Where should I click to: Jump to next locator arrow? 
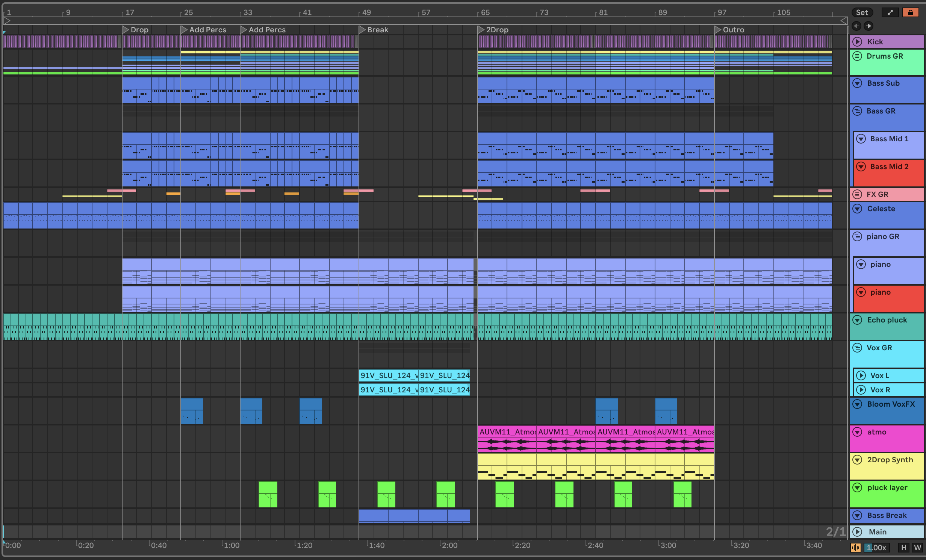coord(868,26)
